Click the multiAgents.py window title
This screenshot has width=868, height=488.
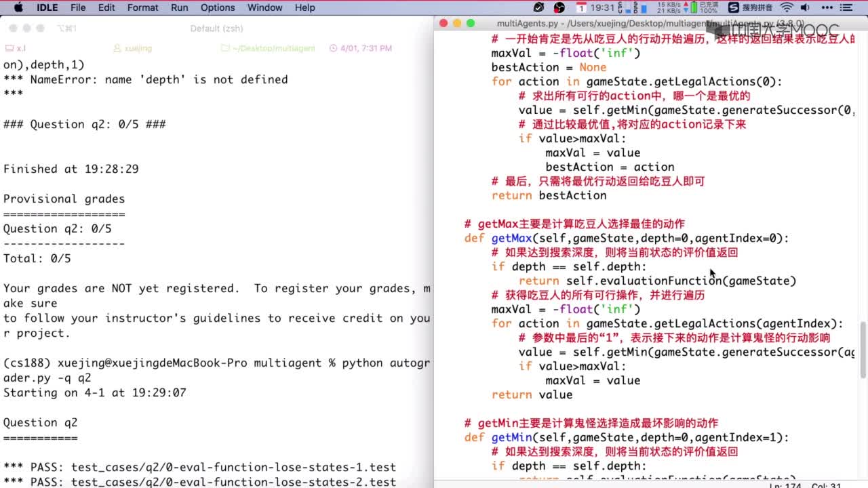click(x=650, y=23)
